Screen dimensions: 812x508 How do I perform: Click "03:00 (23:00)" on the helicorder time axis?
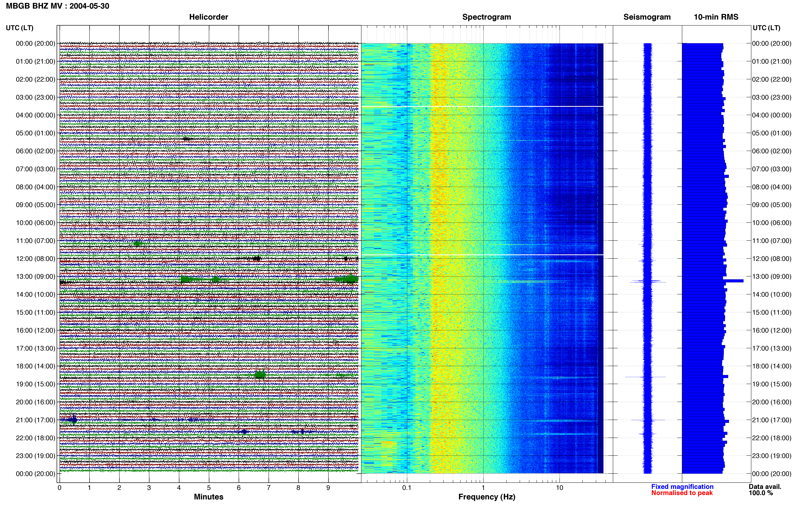pyautogui.click(x=36, y=97)
